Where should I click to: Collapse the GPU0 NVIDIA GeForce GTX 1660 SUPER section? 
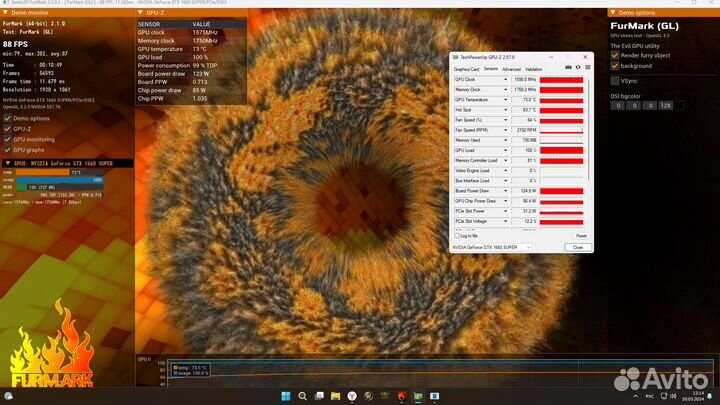click(x=8, y=163)
